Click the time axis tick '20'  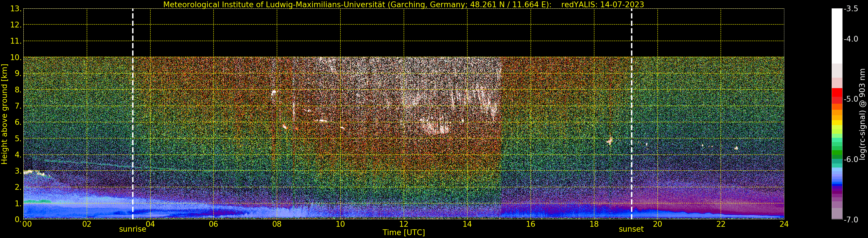pyautogui.click(x=657, y=224)
